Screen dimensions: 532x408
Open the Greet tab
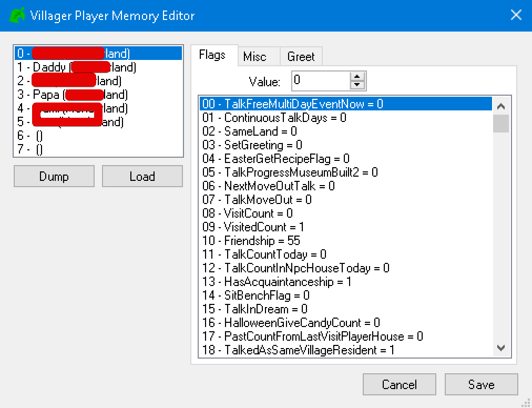301,56
